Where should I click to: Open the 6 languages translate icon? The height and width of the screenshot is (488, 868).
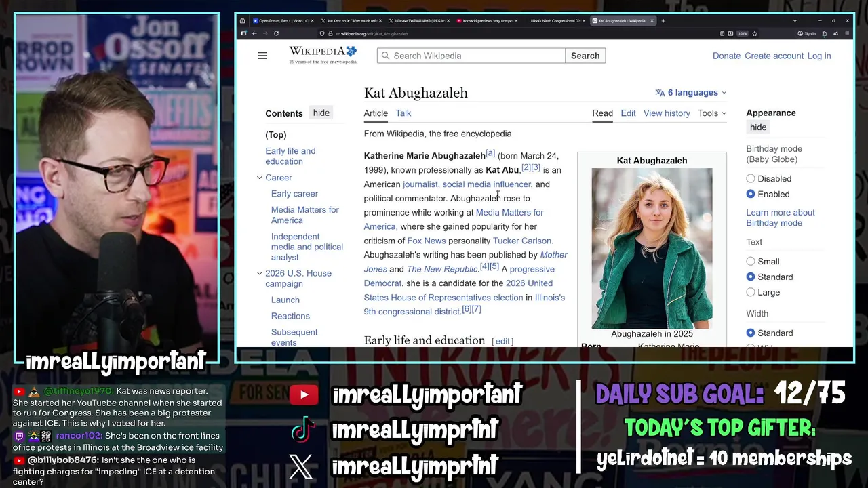[660, 93]
